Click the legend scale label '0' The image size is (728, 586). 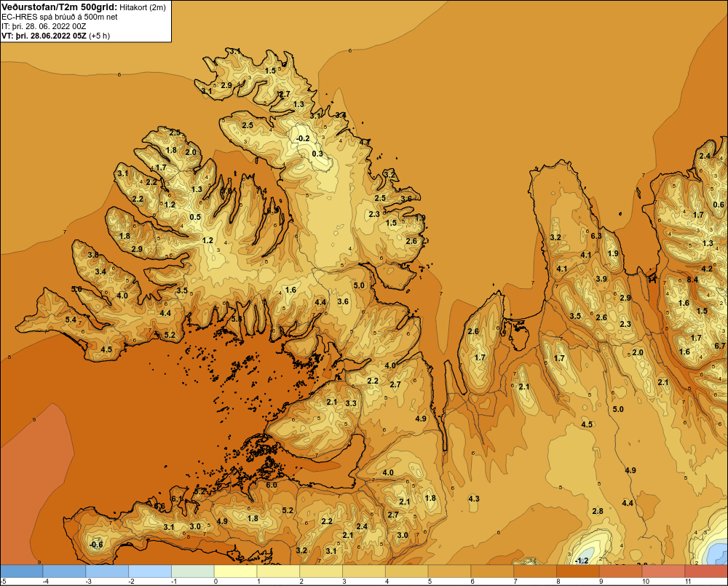click(216, 582)
